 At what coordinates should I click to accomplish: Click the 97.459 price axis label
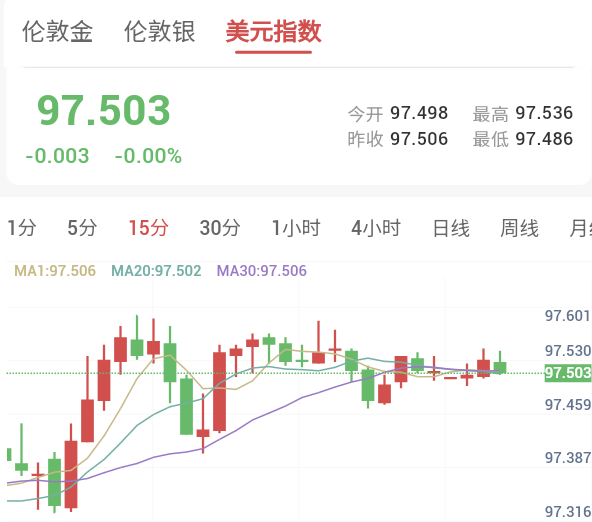[x=567, y=405]
